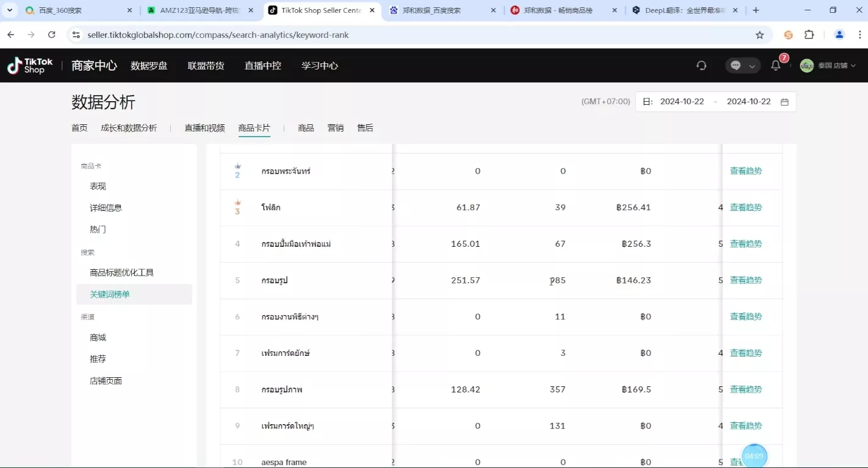Click the browser profile avatar icon
Viewport: 868px width, 468px height.
838,35
